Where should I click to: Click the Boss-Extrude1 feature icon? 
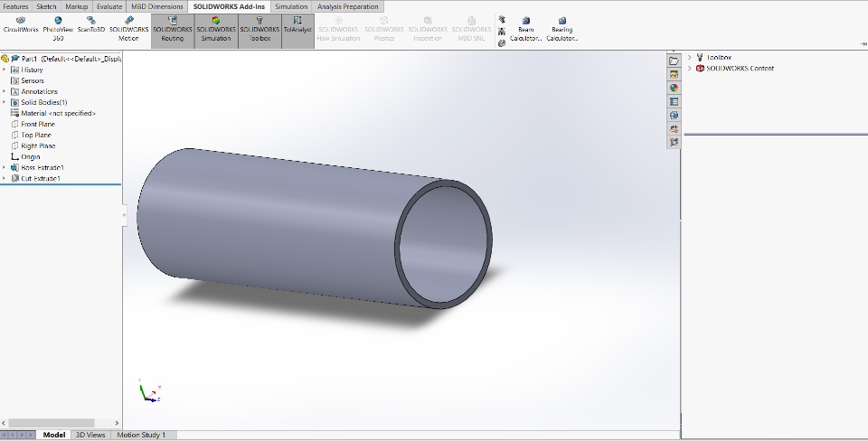(x=15, y=168)
